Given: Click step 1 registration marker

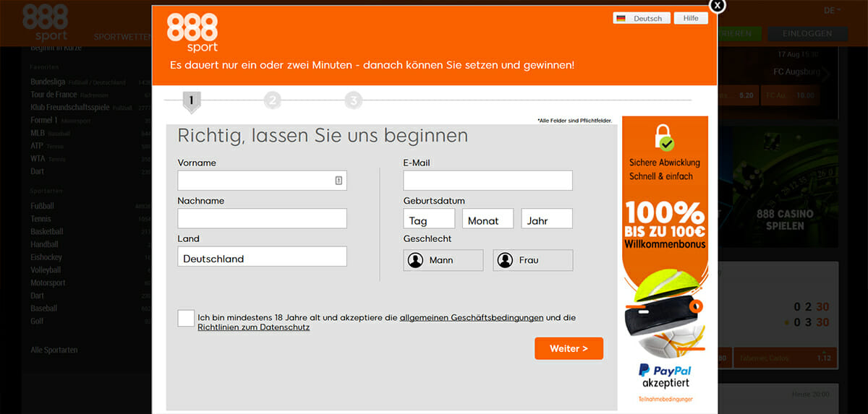Looking at the screenshot, I should click(x=192, y=101).
